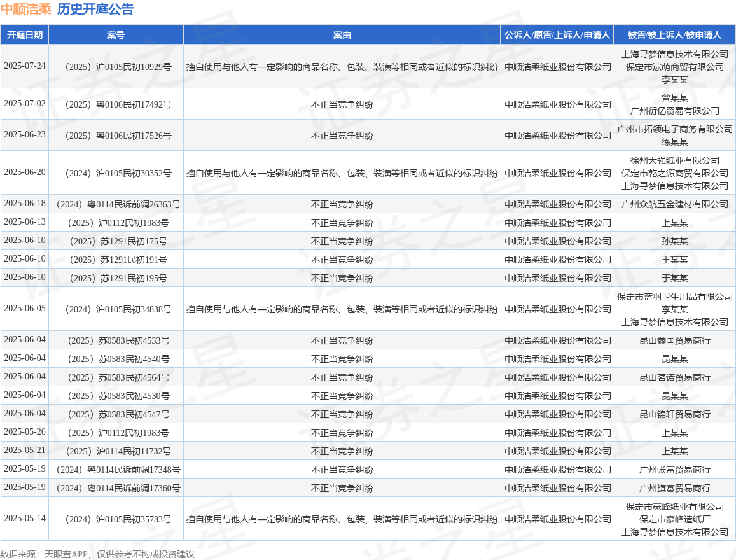Select case number (2025)苏1291民初195号
Viewport: 736px width, 560px height.
point(116,278)
